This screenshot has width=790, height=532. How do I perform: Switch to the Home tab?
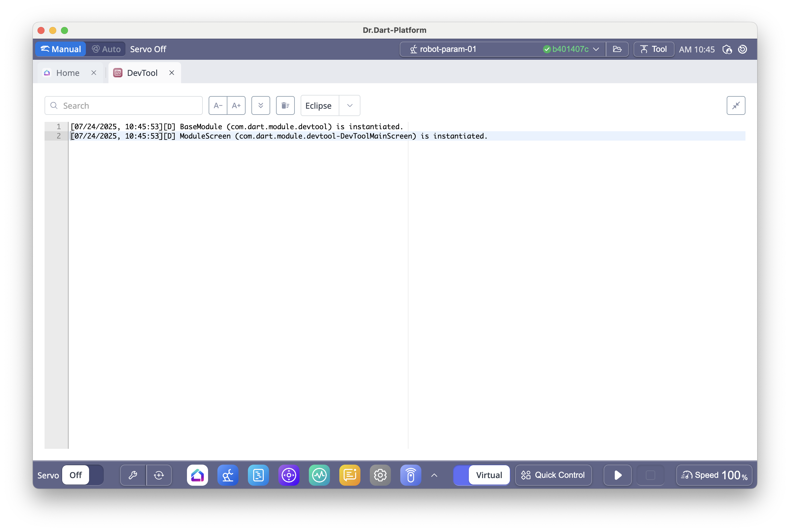67,73
